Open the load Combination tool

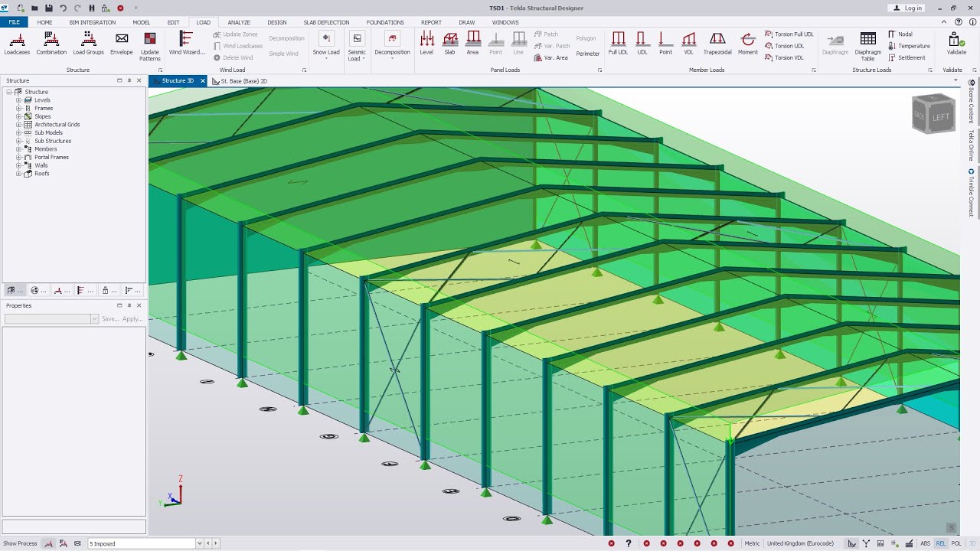[x=51, y=44]
